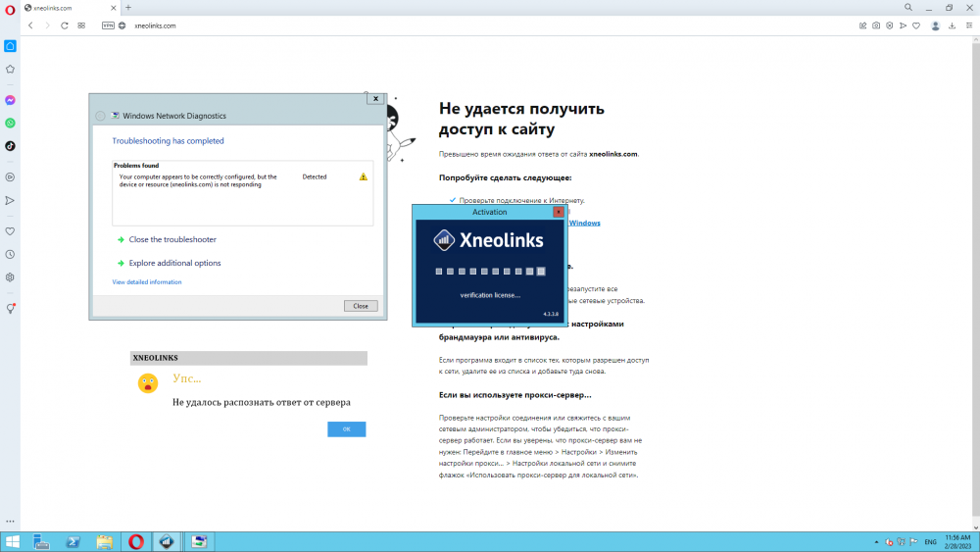This screenshot has width=980, height=552.
Task: Open the Easy Setup sliders icon
Action: coord(969,25)
